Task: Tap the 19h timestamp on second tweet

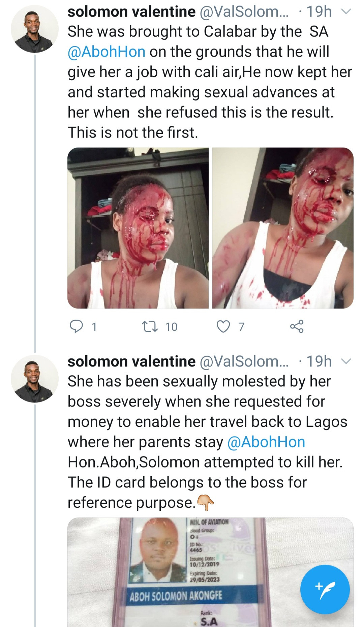Action: tap(319, 361)
